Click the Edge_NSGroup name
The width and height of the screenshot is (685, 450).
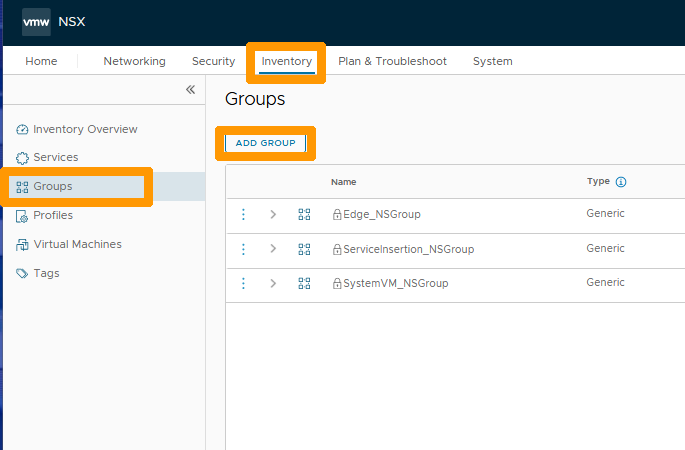pos(382,214)
